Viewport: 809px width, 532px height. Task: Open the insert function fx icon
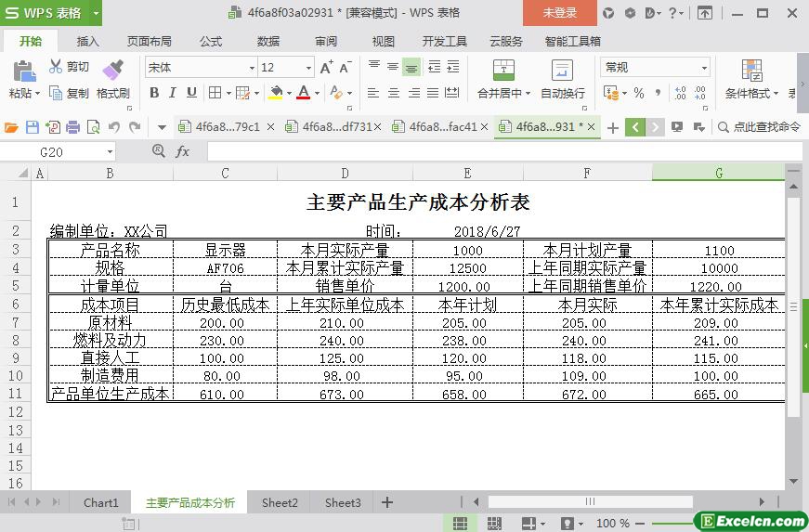tap(183, 151)
